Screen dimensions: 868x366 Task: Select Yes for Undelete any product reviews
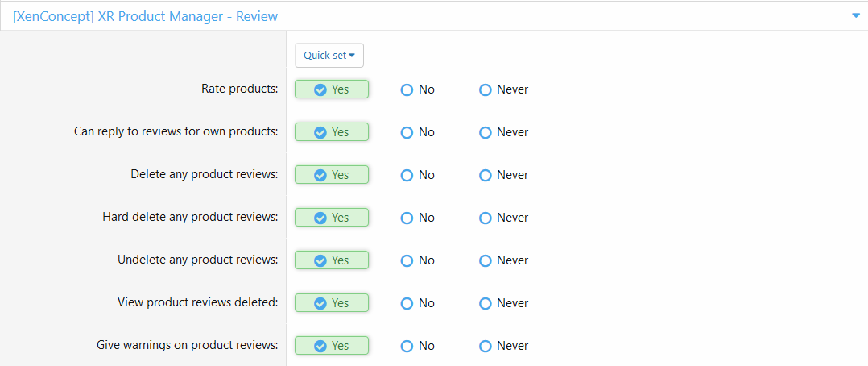click(x=332, y=260)
